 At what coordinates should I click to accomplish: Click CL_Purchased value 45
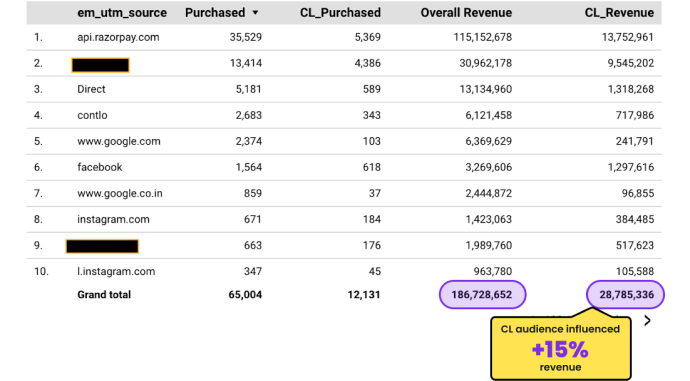click(375, 271)
